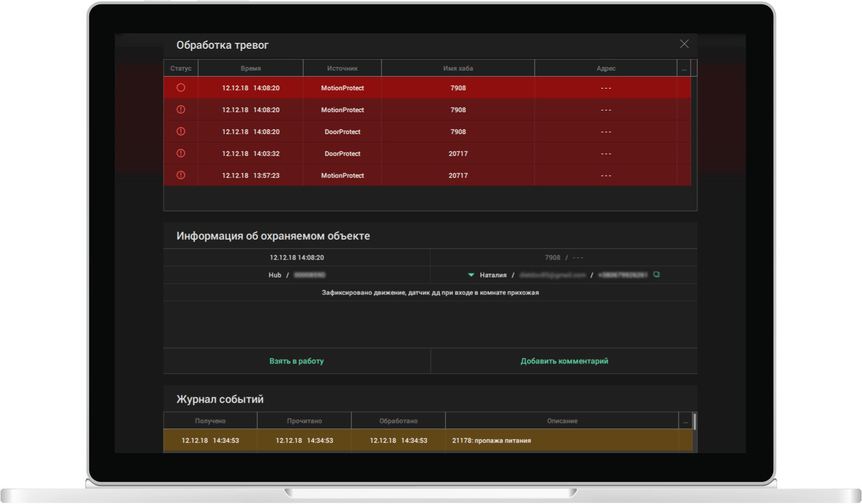862x504 pixels.
Task: Open alarm table column options (three dots)
Action: [x=684, y=68]
